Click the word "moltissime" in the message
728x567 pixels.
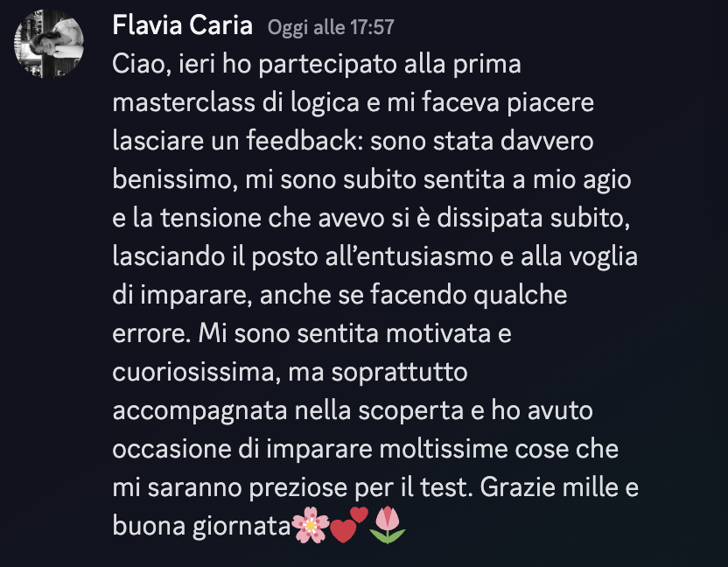pos(444,449)
